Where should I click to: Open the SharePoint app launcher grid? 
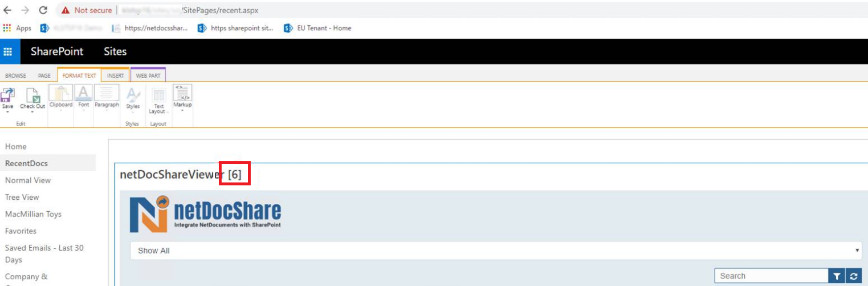point(8,51)
